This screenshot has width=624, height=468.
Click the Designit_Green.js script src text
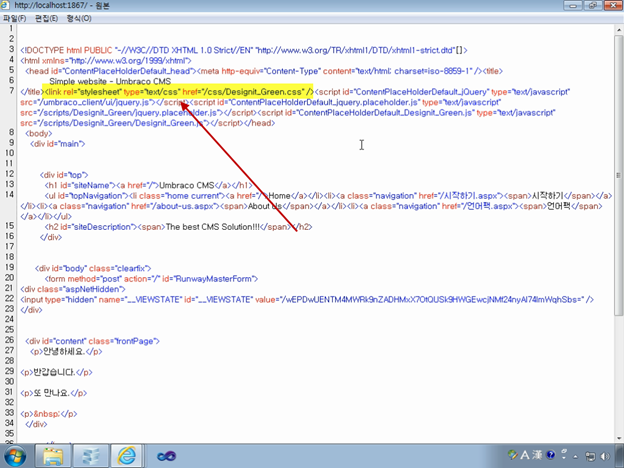pos(114,123)
